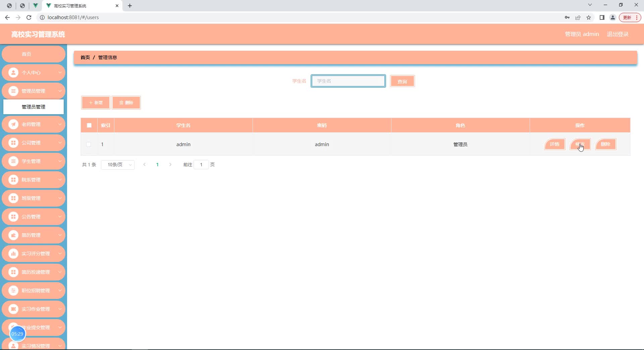Image resolution: width=644 pixels, height=350 pixels.
Task: Open the 首页 sidebar menu item
Action: point(33,54)
